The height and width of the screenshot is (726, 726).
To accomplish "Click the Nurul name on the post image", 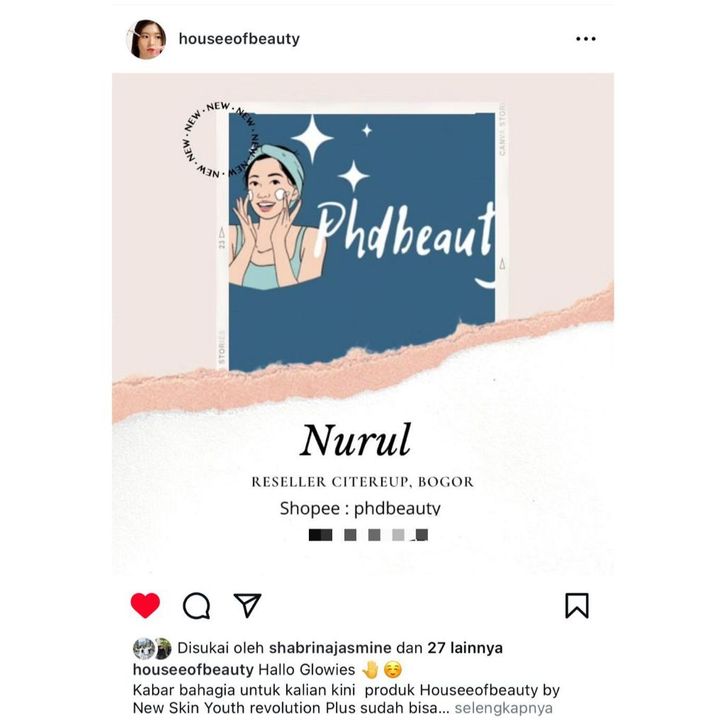I will (x=356, y=440).
